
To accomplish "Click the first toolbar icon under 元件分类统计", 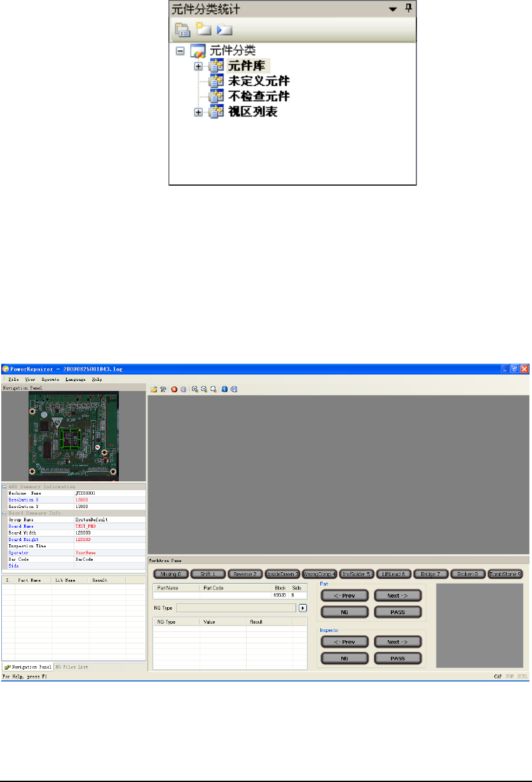I will [x=182, y=29].
